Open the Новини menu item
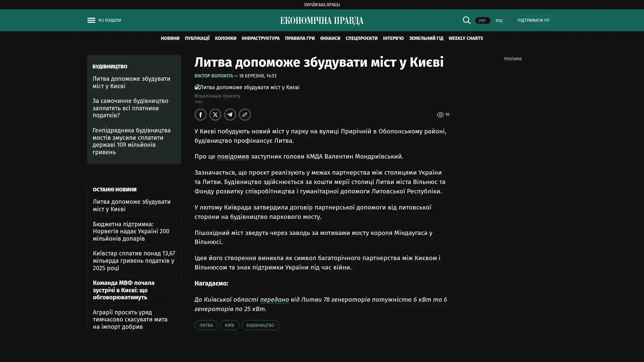The image size is (644, 362). [170, 39]
